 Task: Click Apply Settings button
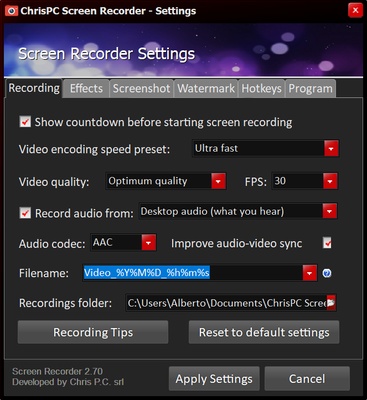click(214, 379)
